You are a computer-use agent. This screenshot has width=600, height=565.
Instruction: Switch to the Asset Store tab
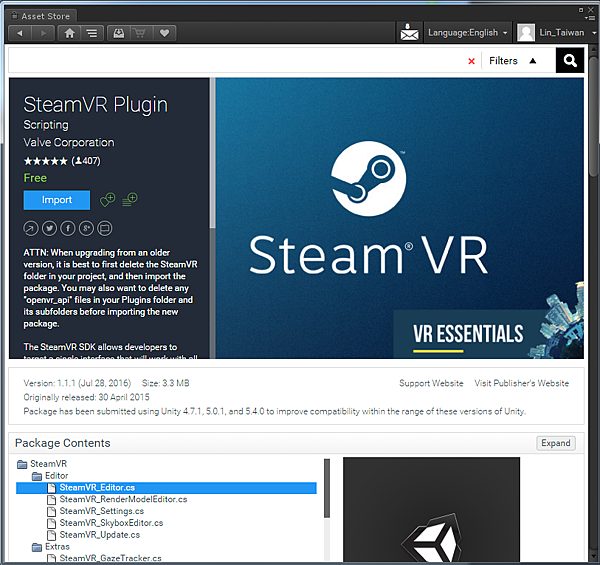(x=41, y=16)
